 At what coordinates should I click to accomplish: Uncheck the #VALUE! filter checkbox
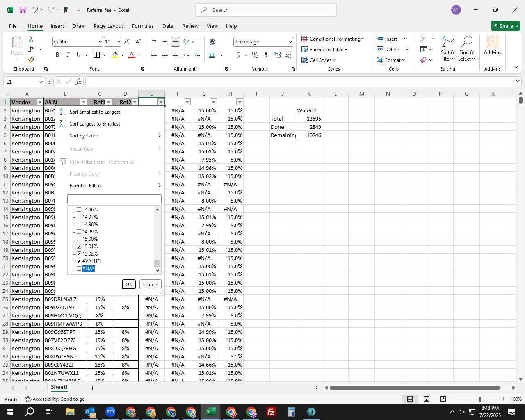(79, 261)
